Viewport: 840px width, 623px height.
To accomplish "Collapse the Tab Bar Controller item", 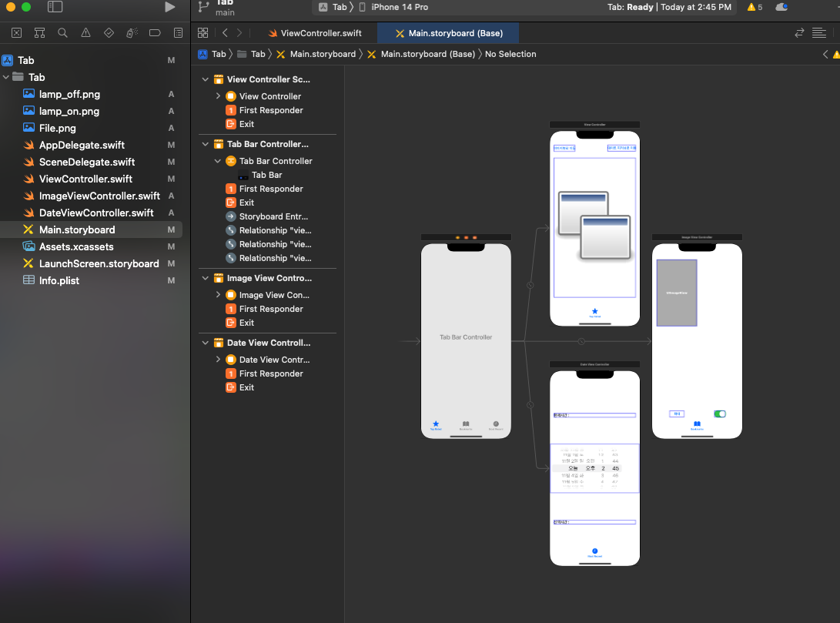I will [217, 161].
